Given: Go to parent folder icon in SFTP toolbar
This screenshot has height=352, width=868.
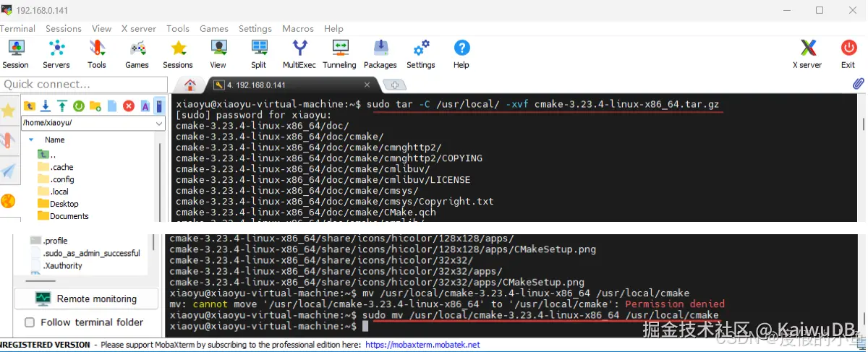Looking at the screenshot, I should 30,106.
